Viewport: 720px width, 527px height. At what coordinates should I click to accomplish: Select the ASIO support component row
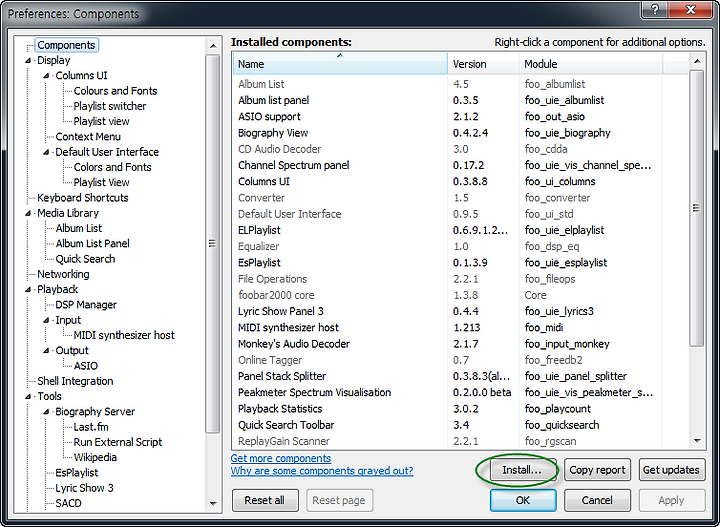click(x=461, y=117)
